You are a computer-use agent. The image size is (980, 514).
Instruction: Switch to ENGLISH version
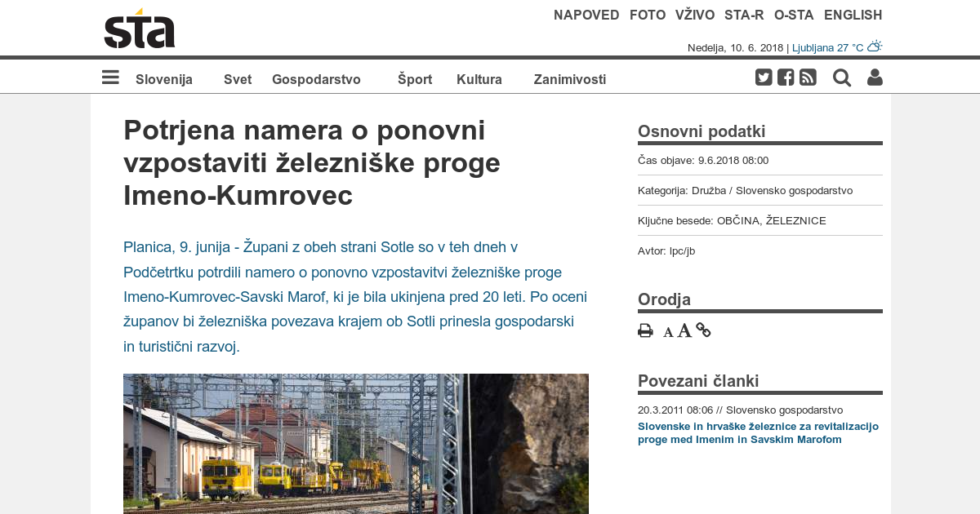(x=853, y=15)
